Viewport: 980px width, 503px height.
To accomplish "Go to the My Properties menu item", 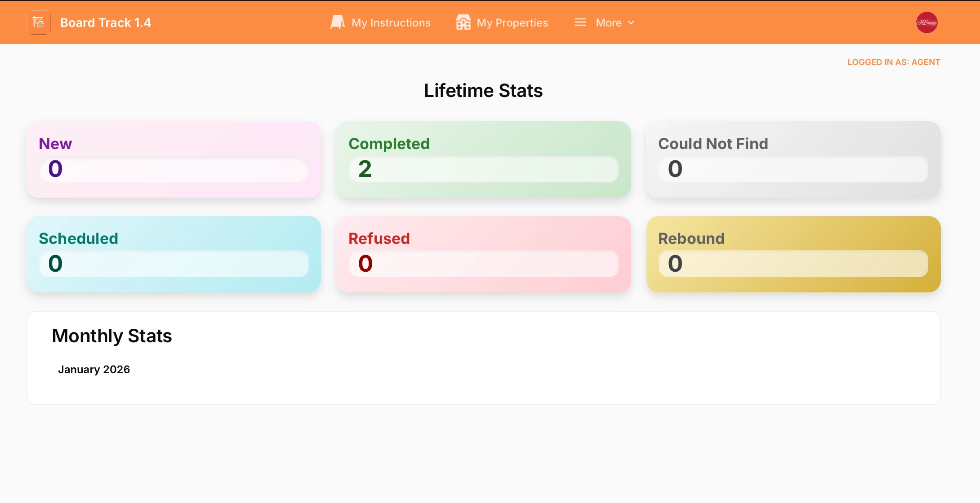I will coord(512,22).
